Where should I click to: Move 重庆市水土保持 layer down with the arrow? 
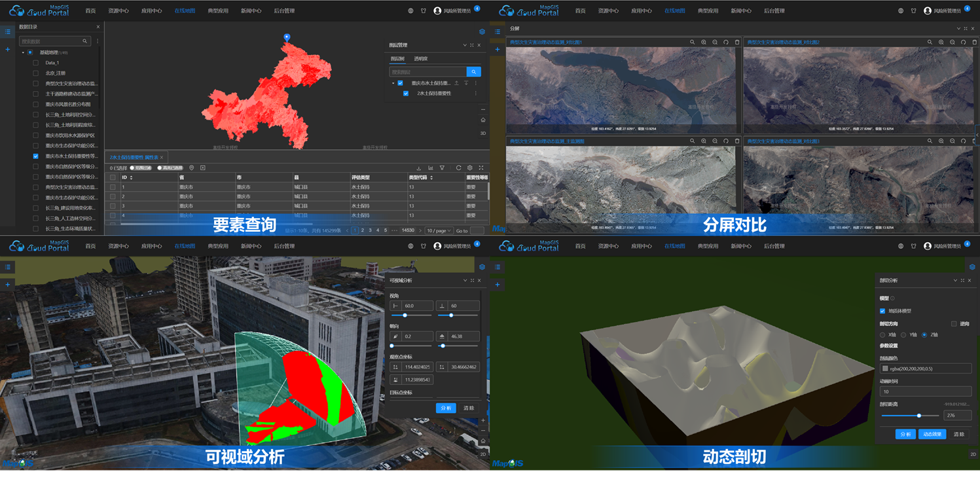pyautogui.click(x=466, y=83)
